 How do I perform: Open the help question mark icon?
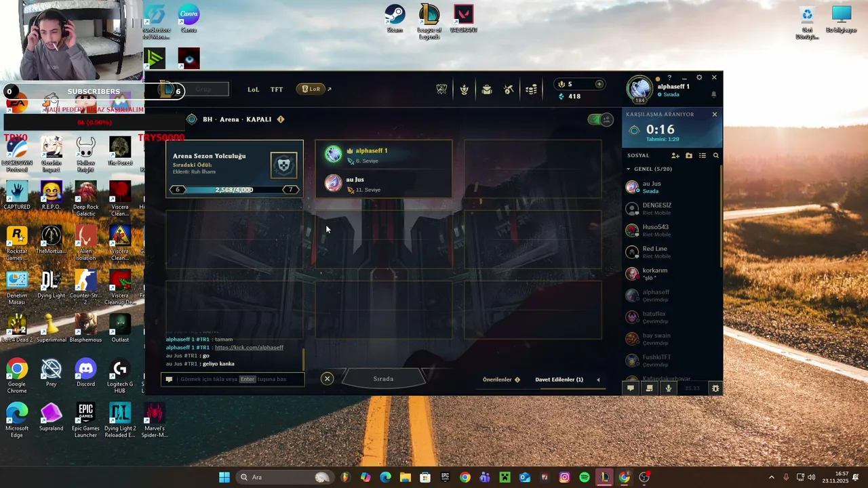tap(669, 77)
